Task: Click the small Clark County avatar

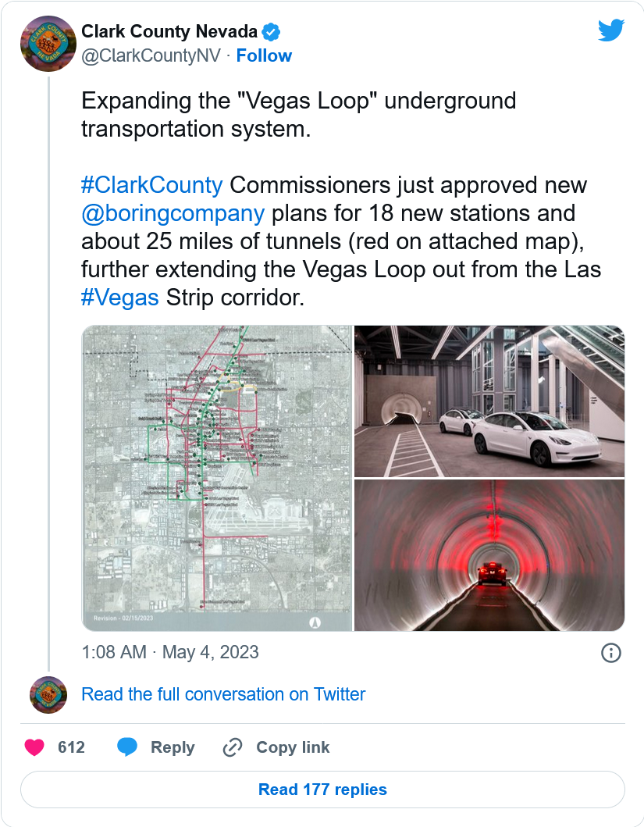Action: pos(48,694)
